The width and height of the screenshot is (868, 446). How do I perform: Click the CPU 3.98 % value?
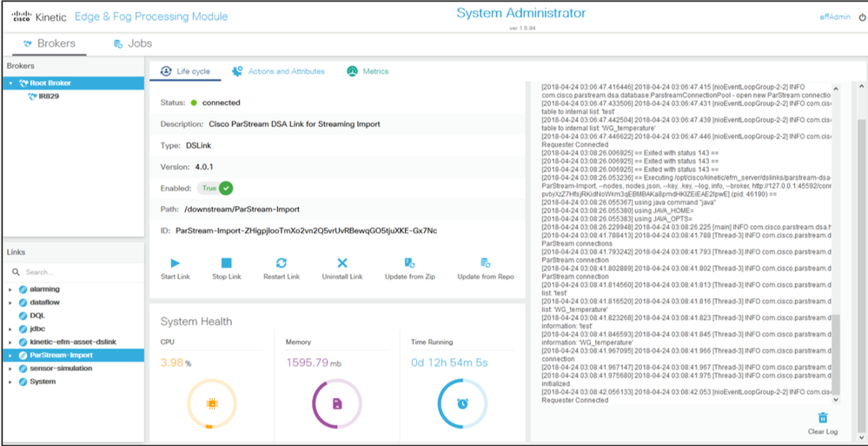click(176, 363)
